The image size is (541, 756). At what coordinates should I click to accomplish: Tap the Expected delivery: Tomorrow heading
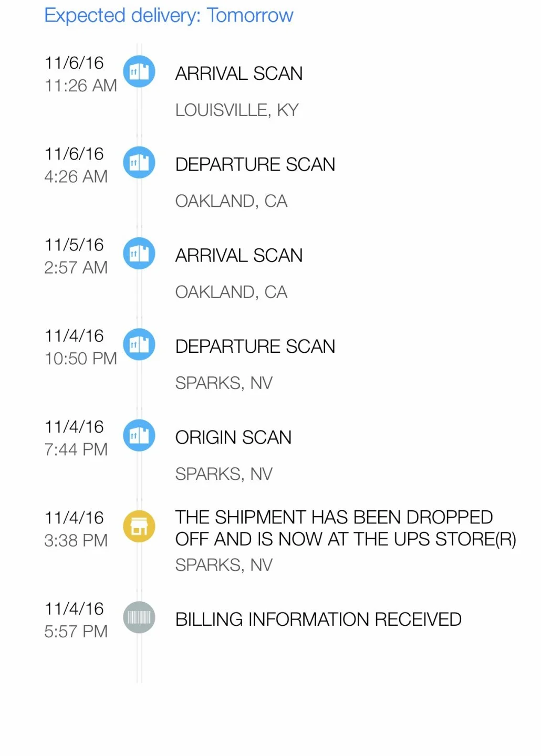pos(169,16)
